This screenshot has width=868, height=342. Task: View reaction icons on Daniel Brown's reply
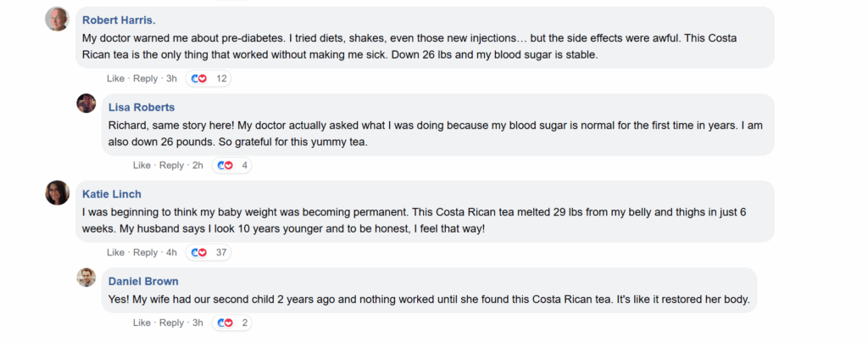tap(225, 322)
